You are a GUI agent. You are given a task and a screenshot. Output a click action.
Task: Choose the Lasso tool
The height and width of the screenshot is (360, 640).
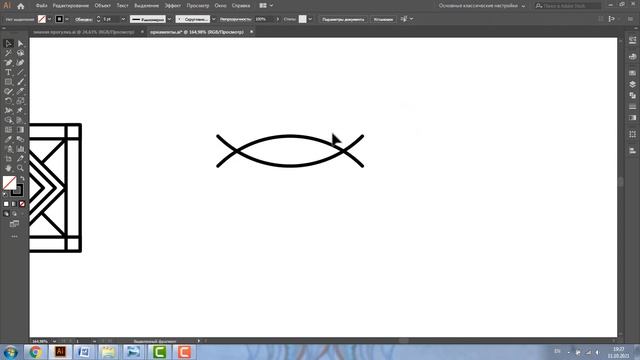pyautogui.click(x=20, y=53)
